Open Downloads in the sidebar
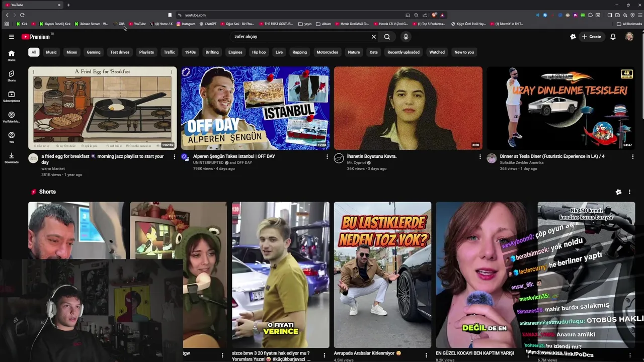The height and width of the screenshot is (362, 644). [x=12, y=158]
